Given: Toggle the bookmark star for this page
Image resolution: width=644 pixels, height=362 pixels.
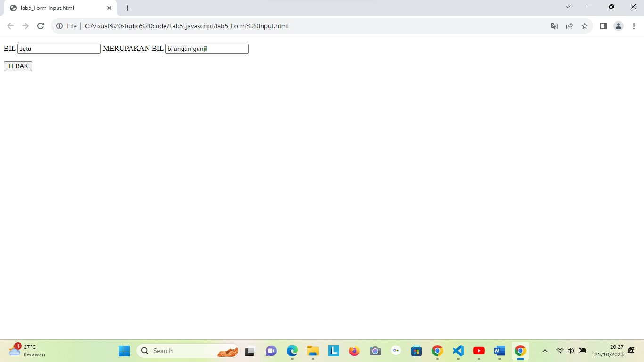Looking at the screenshot, I should click(x=585, y=26).
